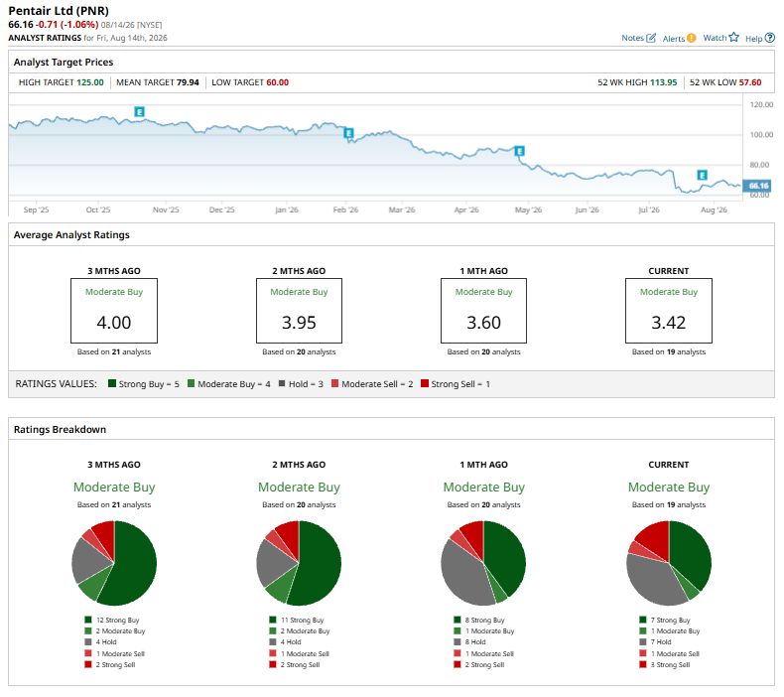Click '3 Strong Sell' legend entry
This screenshot has width=784, height=697.
[665, 665]
